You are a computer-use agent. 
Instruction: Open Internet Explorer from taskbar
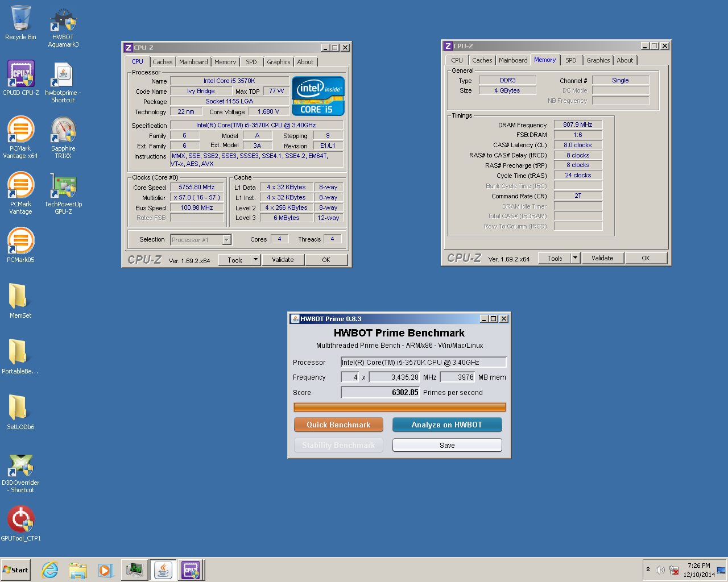[50, 570]
